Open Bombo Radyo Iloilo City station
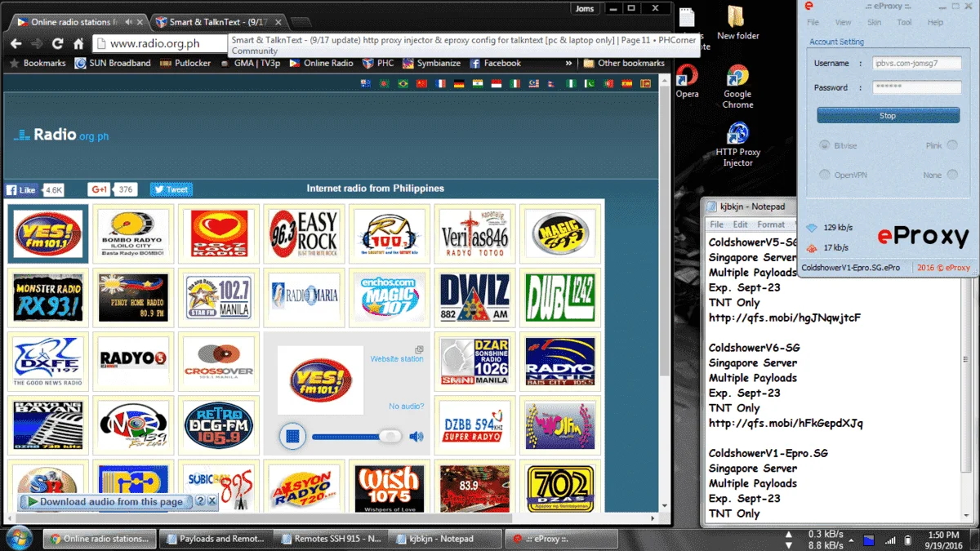The width and height of the screenshot is (980, 551). pyautogui.click(x=133, y=233)
